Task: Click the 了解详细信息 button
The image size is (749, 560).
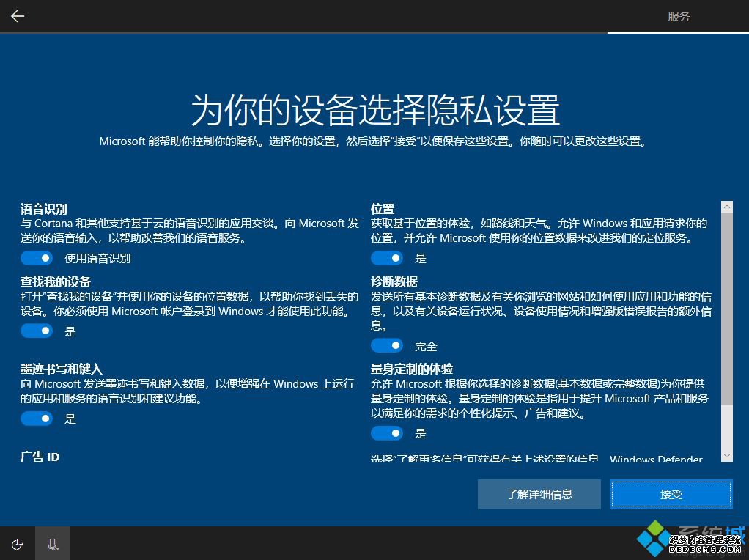Action: click(x=539, y=494)
